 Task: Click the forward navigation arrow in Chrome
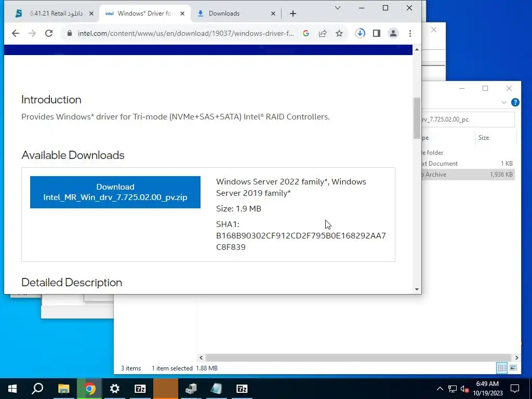32,33
